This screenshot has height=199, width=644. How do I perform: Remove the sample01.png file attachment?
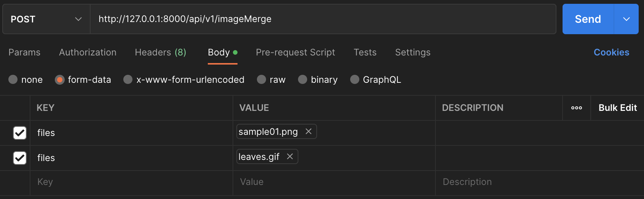[x=308, y=131]
